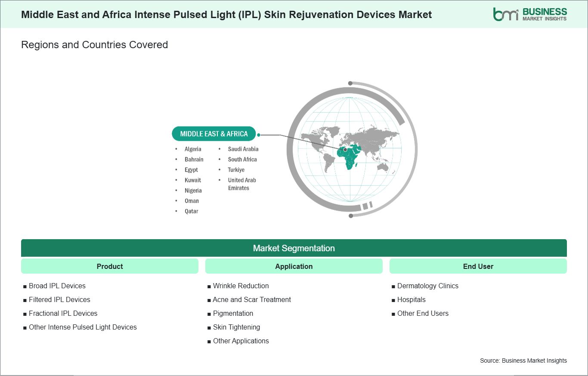Image resolution: width=588 pixels, height=376 pixels.
Task: Open the Application segment header
Action: pos(294,266)
